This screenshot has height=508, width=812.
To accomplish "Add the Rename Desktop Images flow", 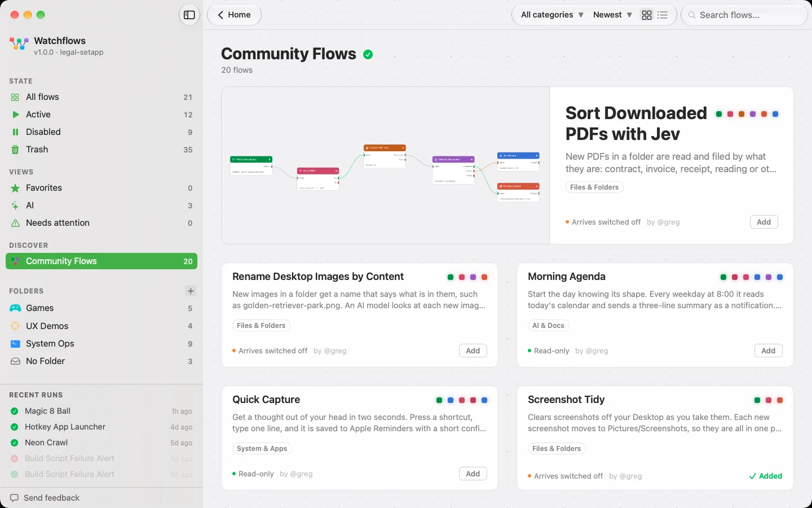I will coord(473,351).
